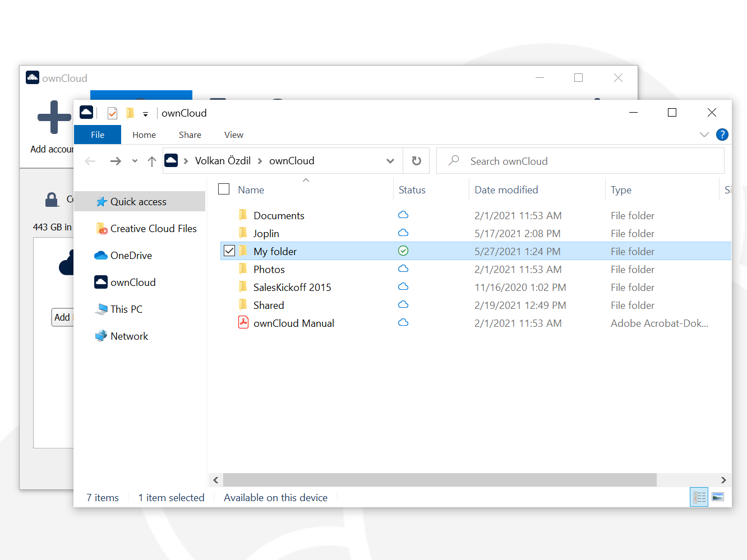Switch to Details view icon in status bar
The width and height of the screenshot is (747, 560).
pos(699,497)
